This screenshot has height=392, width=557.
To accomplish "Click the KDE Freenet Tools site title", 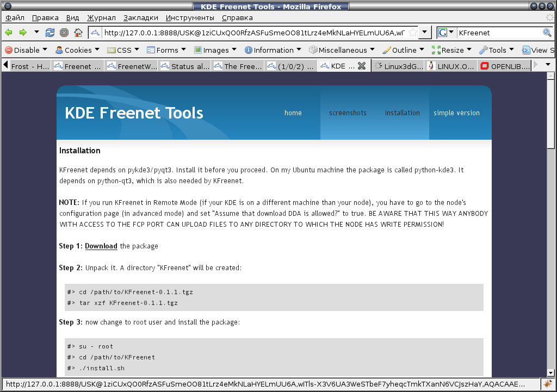I will click(134, 113).
